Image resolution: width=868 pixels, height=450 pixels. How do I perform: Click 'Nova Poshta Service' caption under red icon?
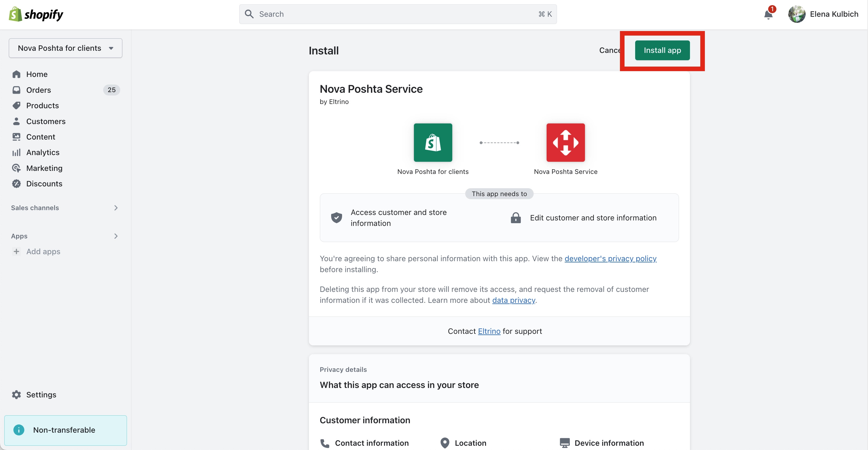[565, 172]
